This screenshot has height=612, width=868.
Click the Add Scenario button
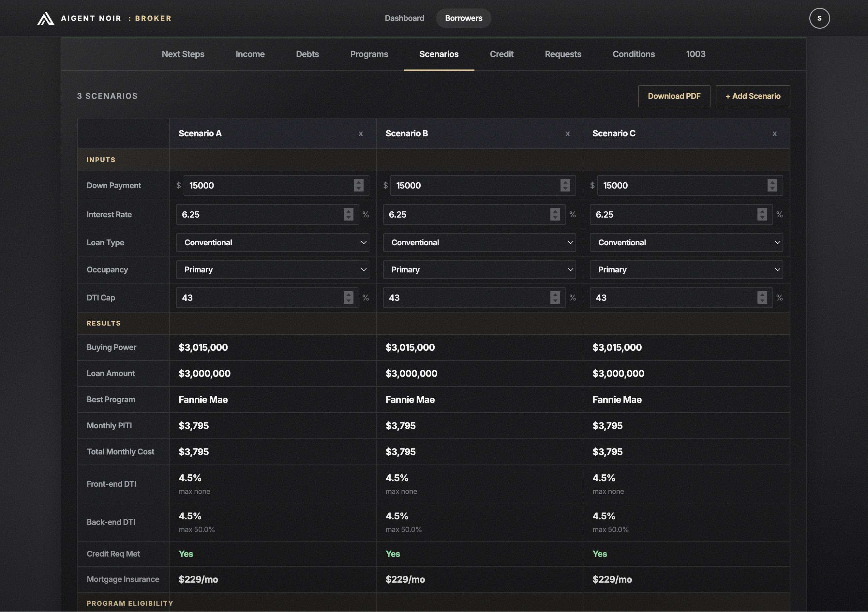(752, 96)
